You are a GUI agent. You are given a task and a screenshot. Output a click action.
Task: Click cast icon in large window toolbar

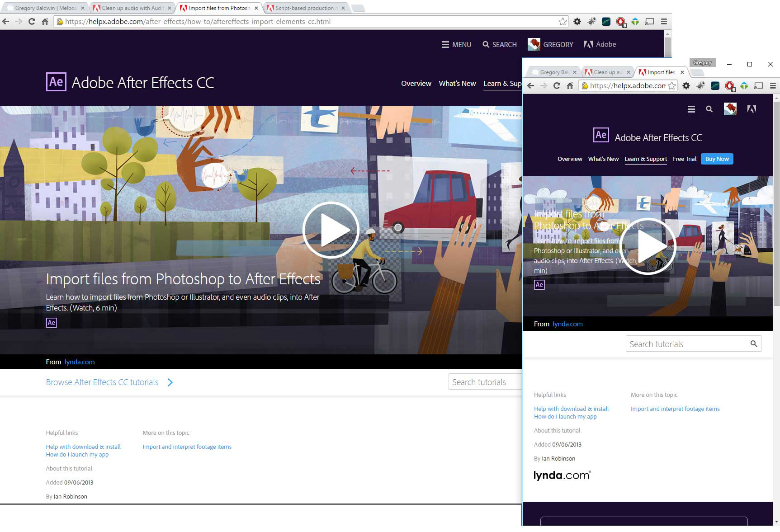click(649, 21)
